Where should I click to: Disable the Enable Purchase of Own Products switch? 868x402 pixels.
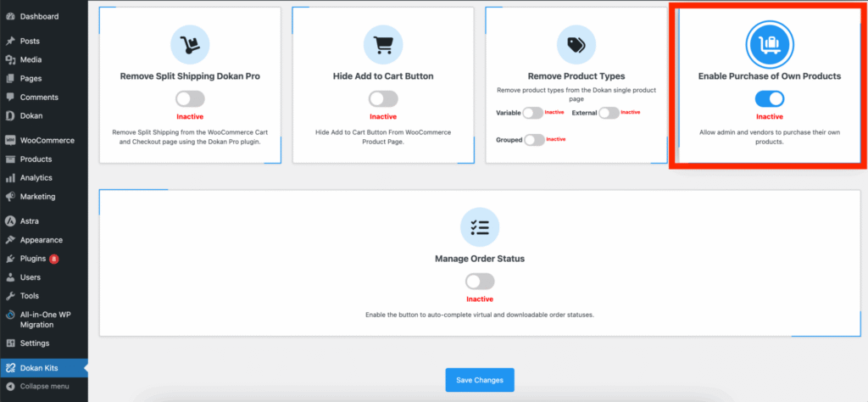coord(770,99)
